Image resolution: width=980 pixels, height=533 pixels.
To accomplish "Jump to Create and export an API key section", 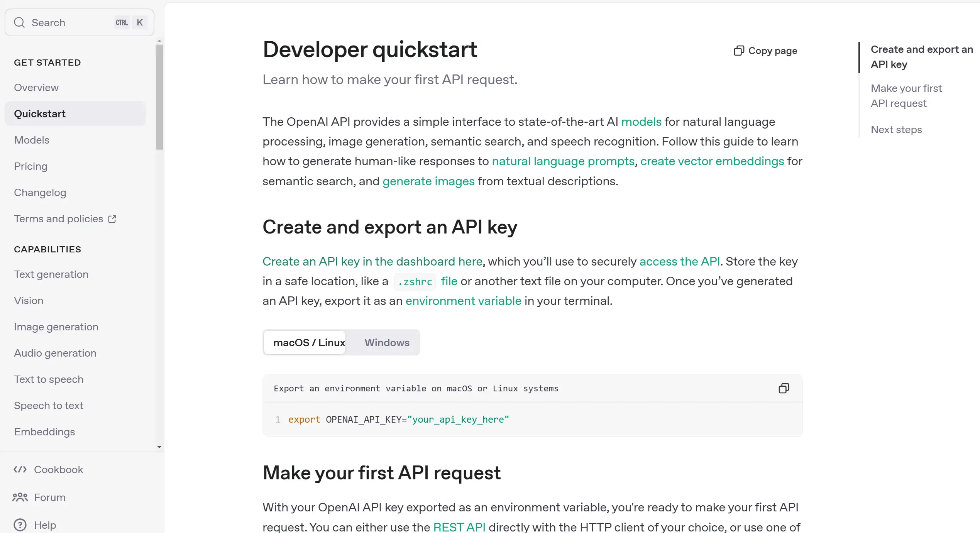I will (922, 57).
